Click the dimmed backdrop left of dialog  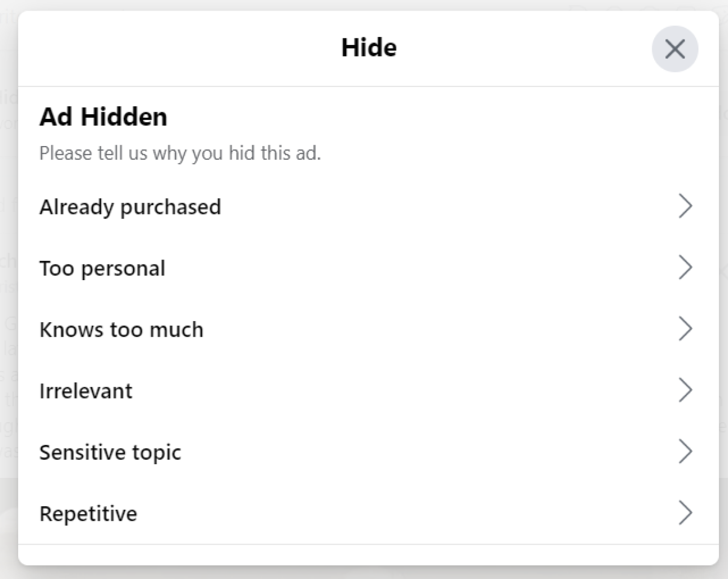[8, 303]
